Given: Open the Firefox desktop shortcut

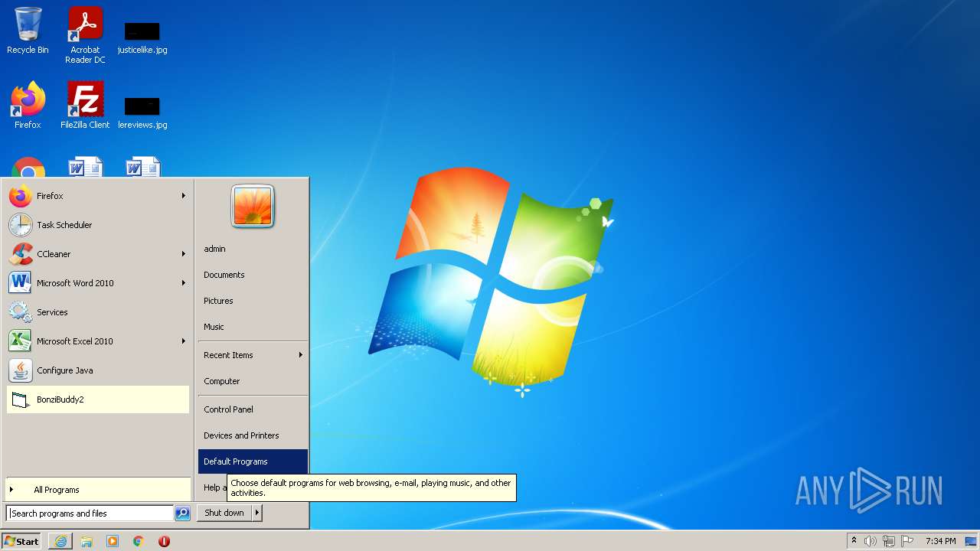Looking at the screenshot, I should [28, 106].
